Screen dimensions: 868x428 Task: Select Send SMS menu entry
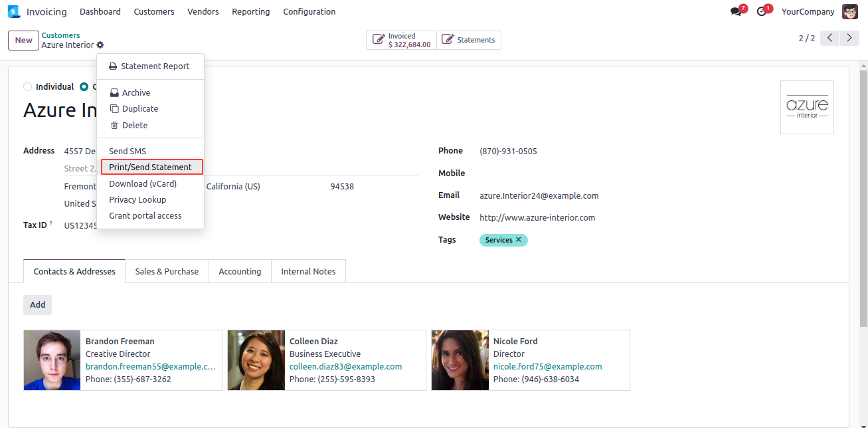pos(150,152)
